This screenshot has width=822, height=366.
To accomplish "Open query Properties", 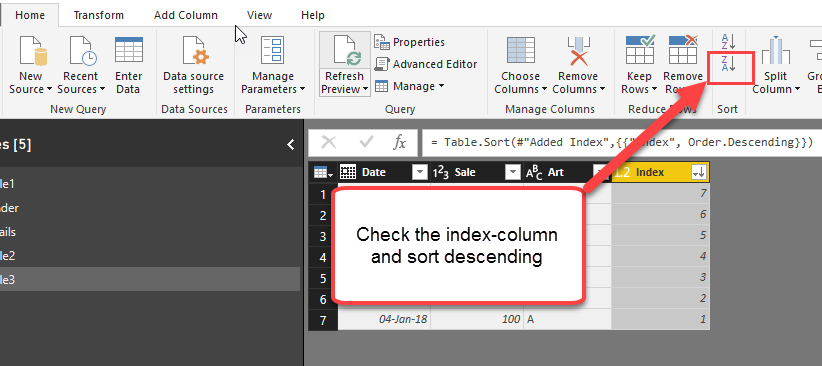I will (x=409, y=42).
